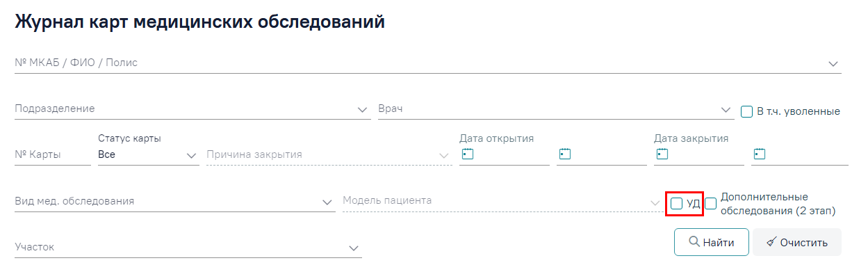868x272 pixels.
Task: Focus the № Карты input field
Action: 53,154
